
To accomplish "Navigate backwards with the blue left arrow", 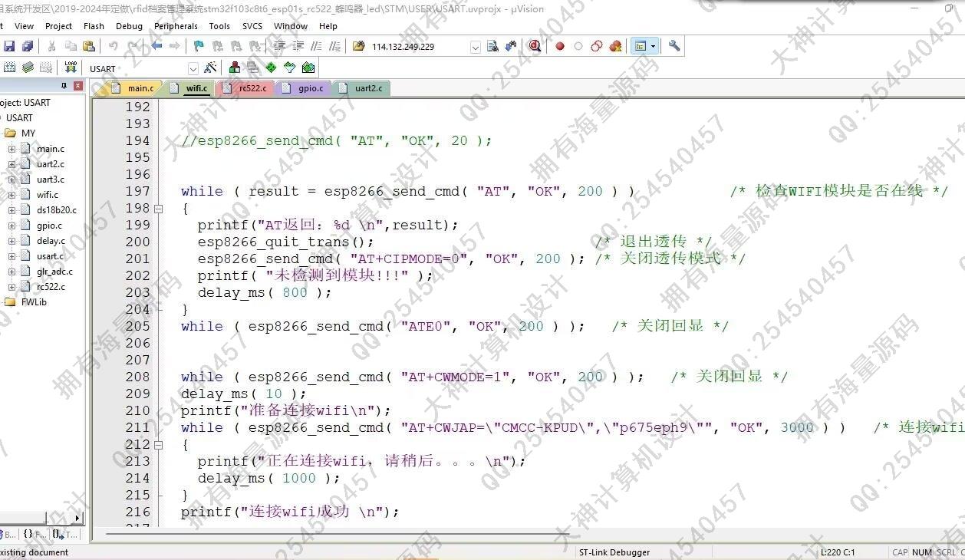I will pyautogui.click(x=156, y=46).
